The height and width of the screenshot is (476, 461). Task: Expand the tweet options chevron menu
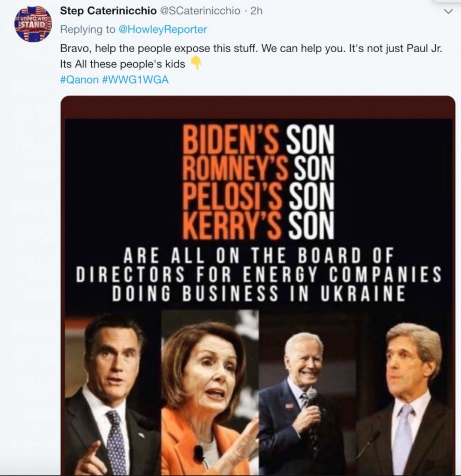point(449,11)
